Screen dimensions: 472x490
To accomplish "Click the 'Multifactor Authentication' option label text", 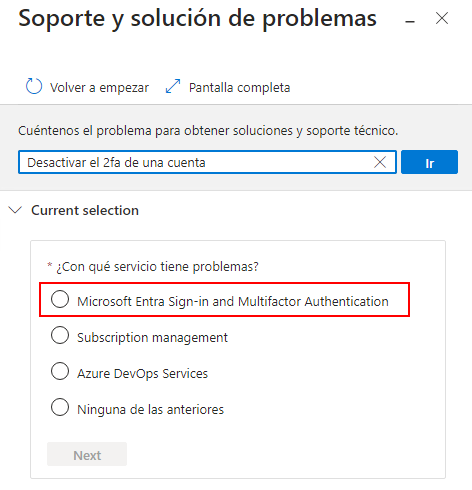I will click(x=313, y=301).
